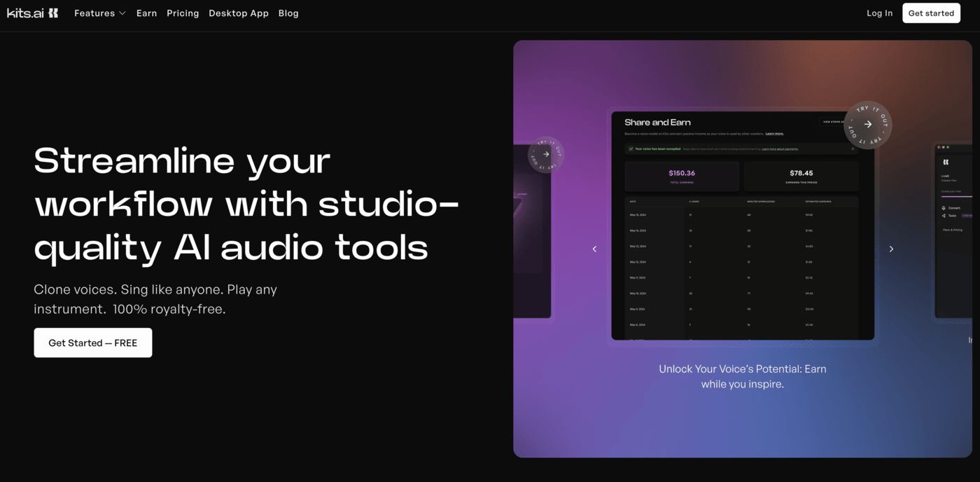Click Try It Out badge on Share and Earn

pyautogui.click(x=867, y=125)
